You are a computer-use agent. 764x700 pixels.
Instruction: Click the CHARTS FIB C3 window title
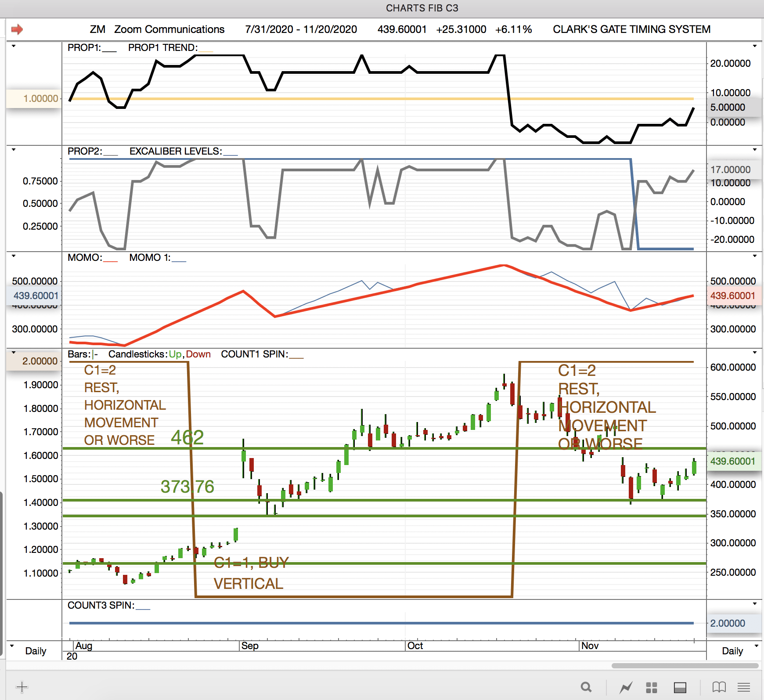[x=422, y=8]
